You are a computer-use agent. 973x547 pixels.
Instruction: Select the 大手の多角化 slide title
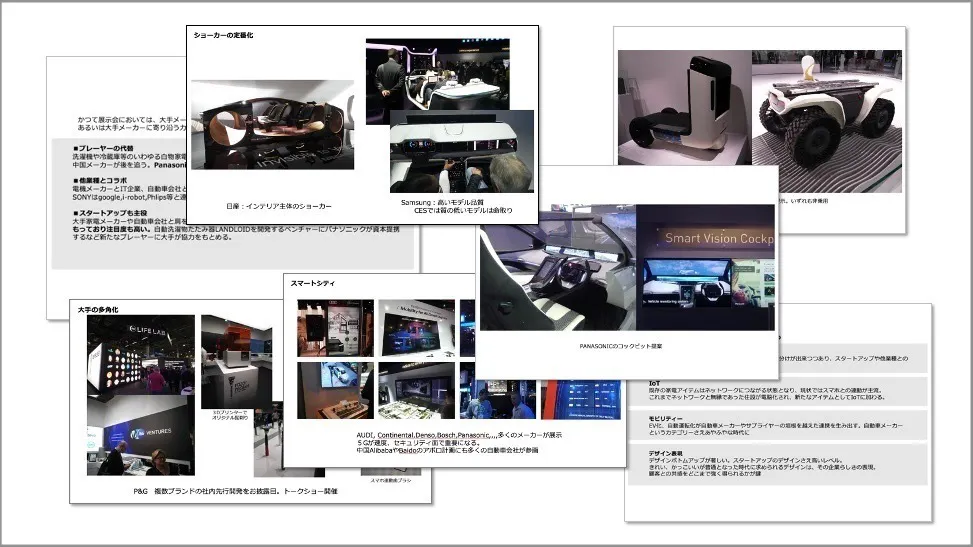[98, 311]
